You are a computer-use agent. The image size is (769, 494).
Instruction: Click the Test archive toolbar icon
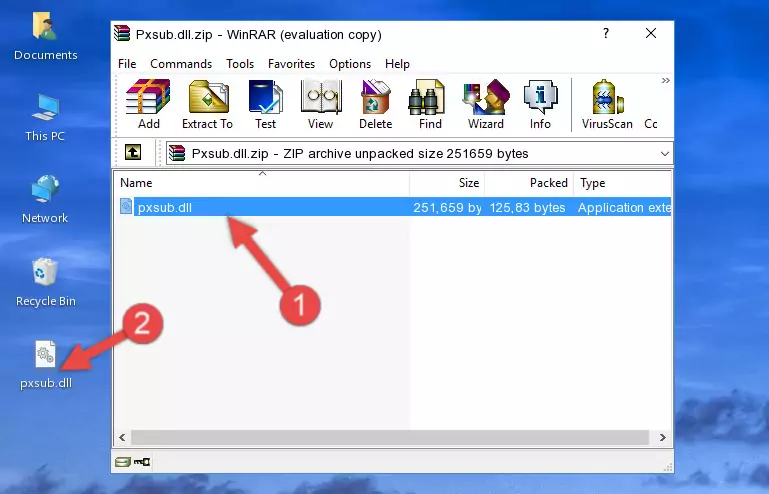(x=265, y=104)
